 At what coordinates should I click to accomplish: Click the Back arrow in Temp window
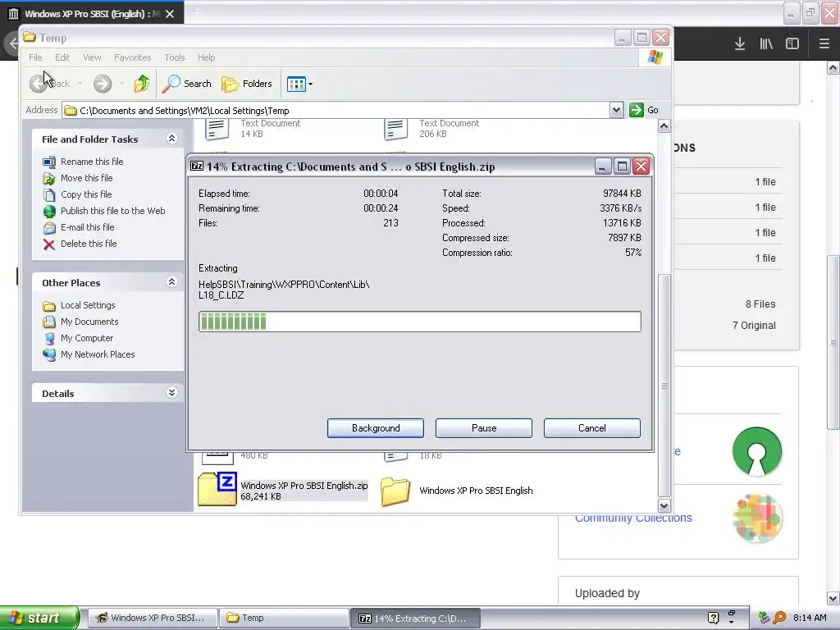(x=39, y=84)
